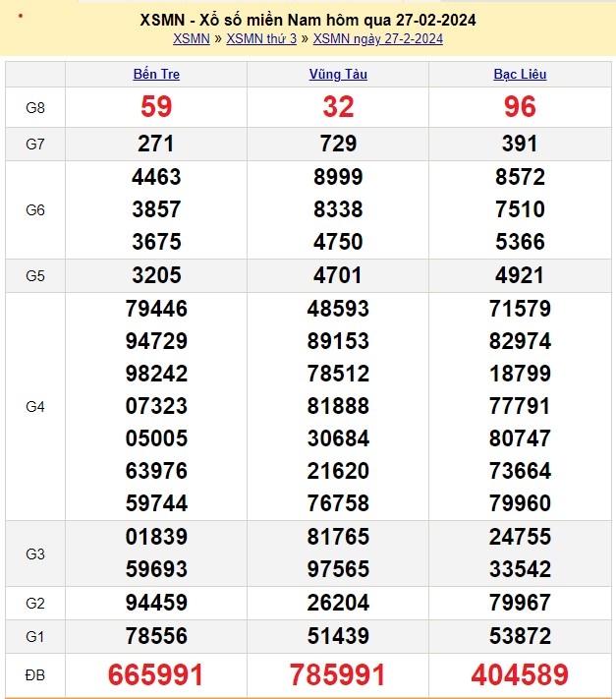This screenshot has width=616, height=699.
Task: Click the G4 row label cell
Action: coord(35,406)
